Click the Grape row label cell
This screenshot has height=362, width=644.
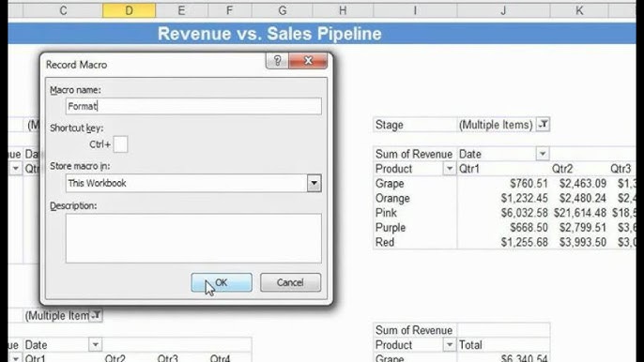point(415,184)
